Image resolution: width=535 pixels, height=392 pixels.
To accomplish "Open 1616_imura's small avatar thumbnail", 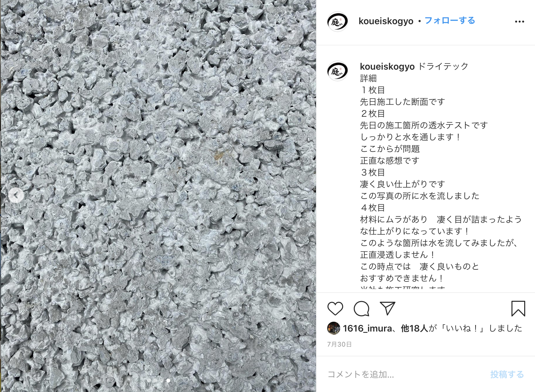I will point(333,328).
